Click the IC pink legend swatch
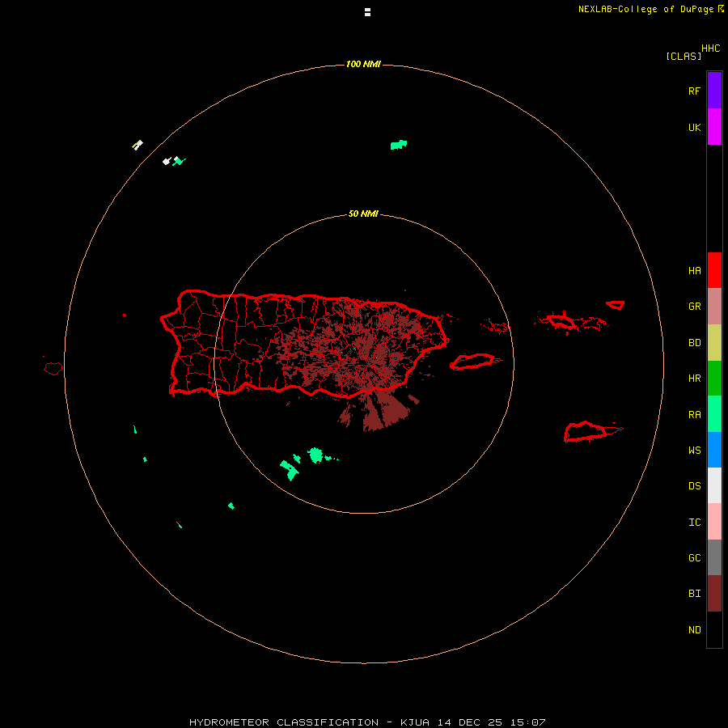The width and height of the screenshot is (728, 728). point(714,522)
